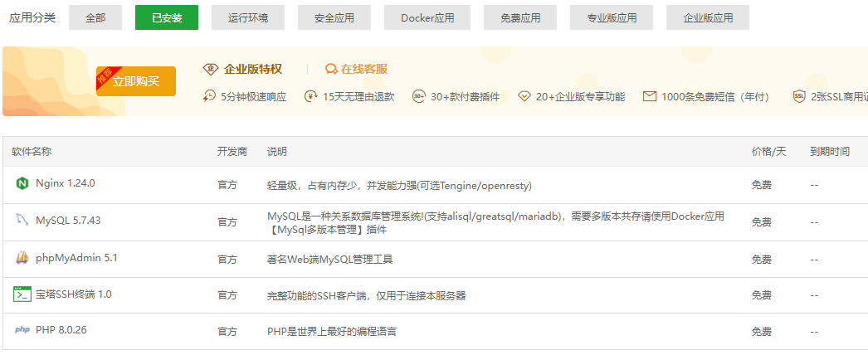The width and height of the screenshot is (868, 355).
Task: Open MySQL 5.7.43 settings
Action: point(68,220)
